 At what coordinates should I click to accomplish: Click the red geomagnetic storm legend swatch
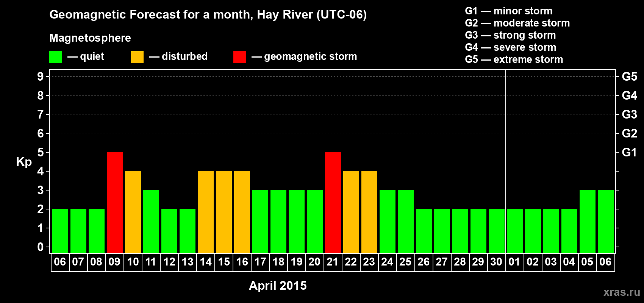(x=239, y=57)
